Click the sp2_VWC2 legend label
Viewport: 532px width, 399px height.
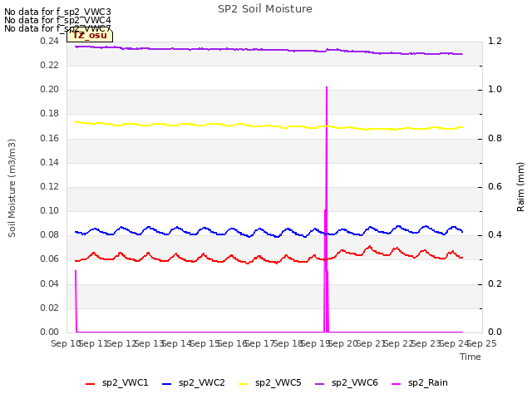pos(201,382)
